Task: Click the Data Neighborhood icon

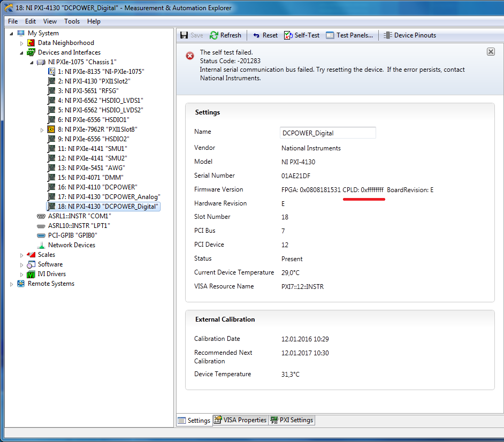Action: pos(31,43)
